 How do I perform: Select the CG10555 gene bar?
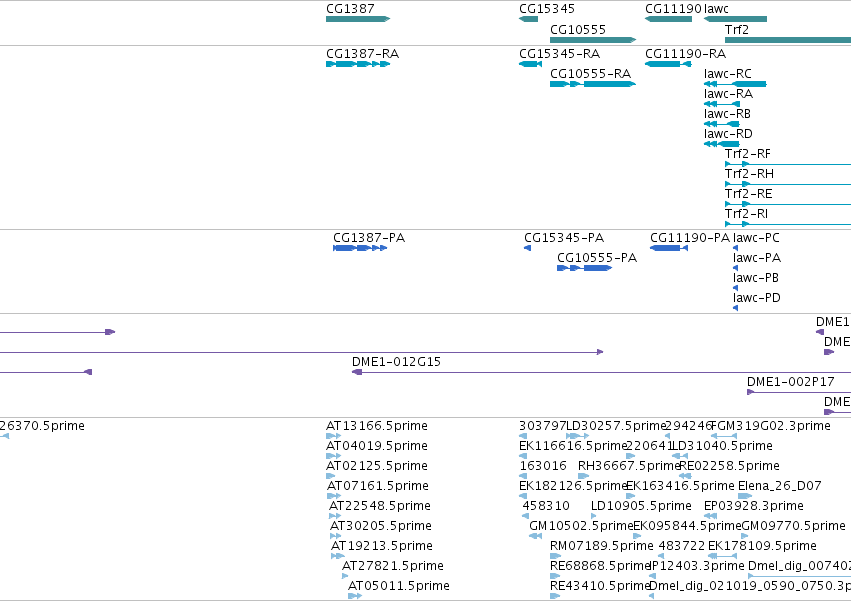click(593, 40)
